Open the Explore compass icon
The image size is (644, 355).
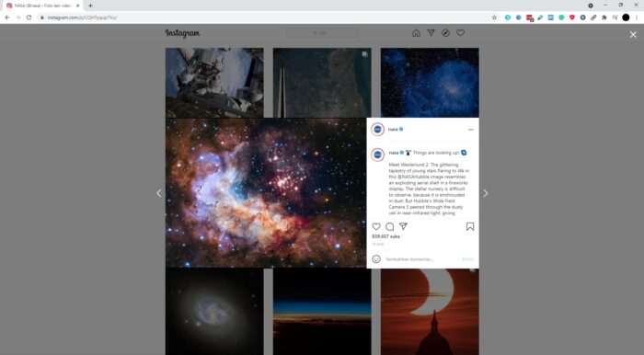(x=445, y=33)
